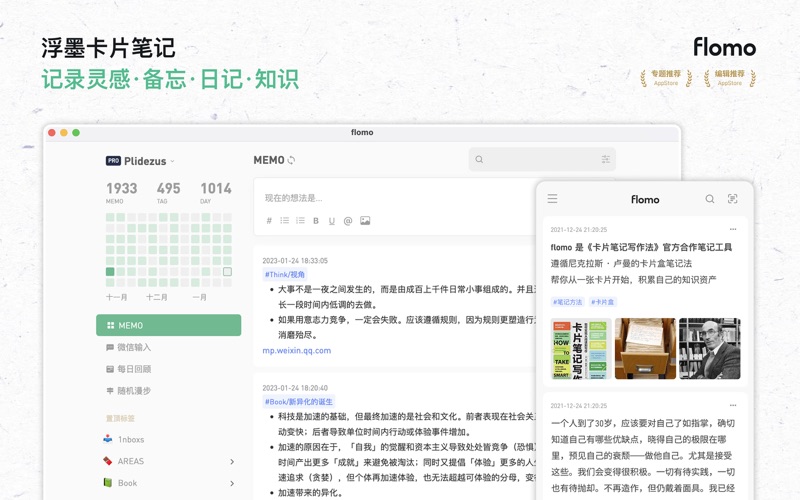Click the 编辑推荐 AppStore badge
This screenshot has width=800, height=500.
click(730, 78)
